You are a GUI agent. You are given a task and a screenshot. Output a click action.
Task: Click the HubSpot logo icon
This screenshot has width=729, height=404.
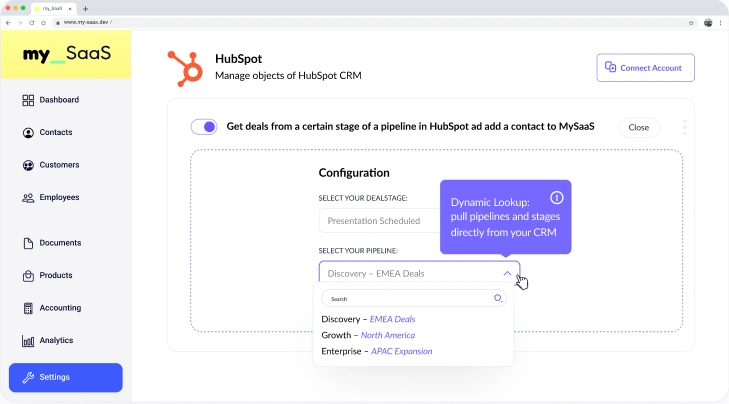point(185,67)
